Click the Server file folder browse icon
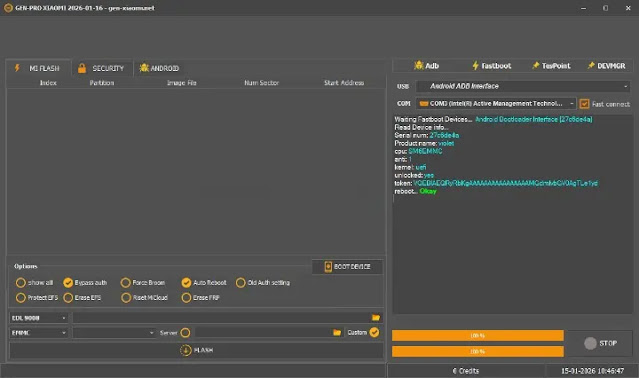This screenshot has width=639, height=378. coord(337,333)
